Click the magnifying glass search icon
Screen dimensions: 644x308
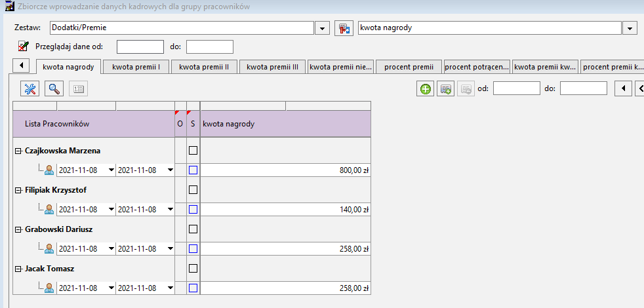(x=54, y=88)
